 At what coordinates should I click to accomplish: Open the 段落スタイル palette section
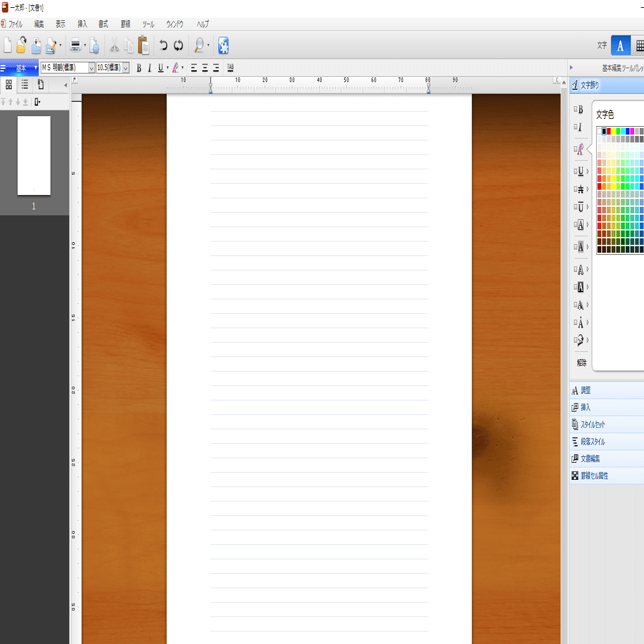coord(607,442)
